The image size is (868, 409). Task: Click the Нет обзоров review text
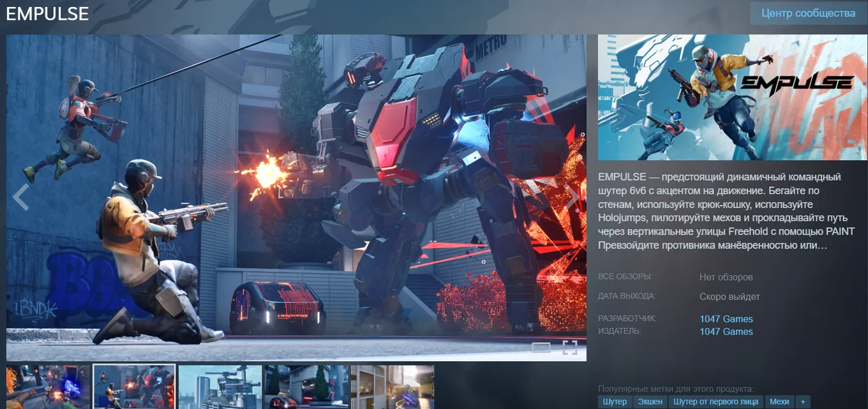[726, 278]
